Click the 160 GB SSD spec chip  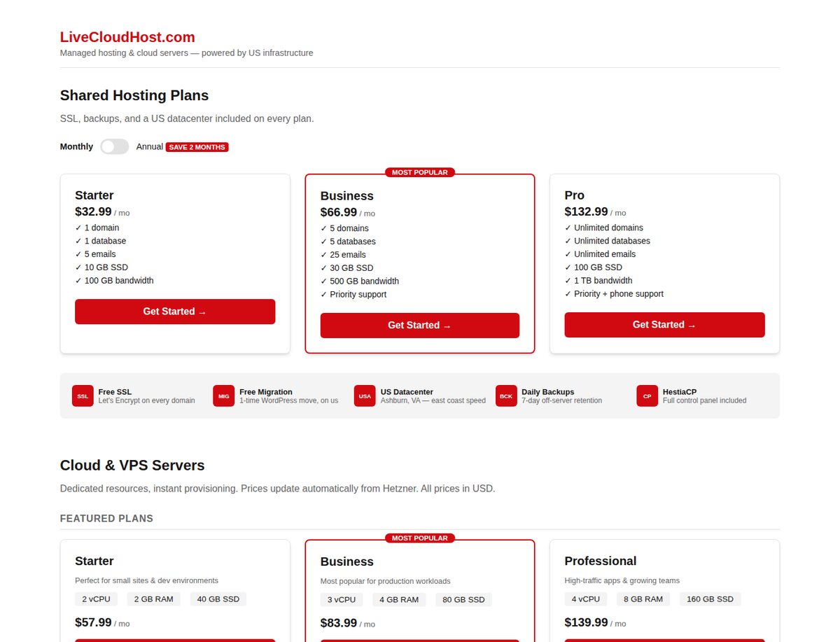tap(710, 599)
